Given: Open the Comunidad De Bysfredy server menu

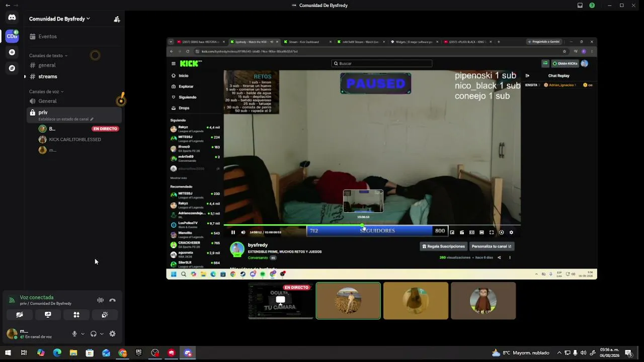Looking at the screenshot, I should click(59, 19).
